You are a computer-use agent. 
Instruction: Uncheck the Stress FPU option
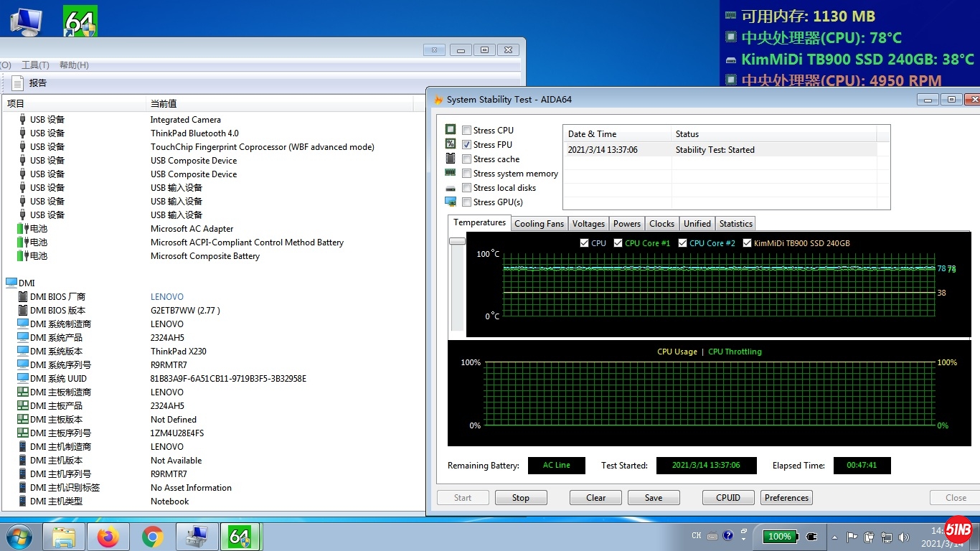coord(467,145)
